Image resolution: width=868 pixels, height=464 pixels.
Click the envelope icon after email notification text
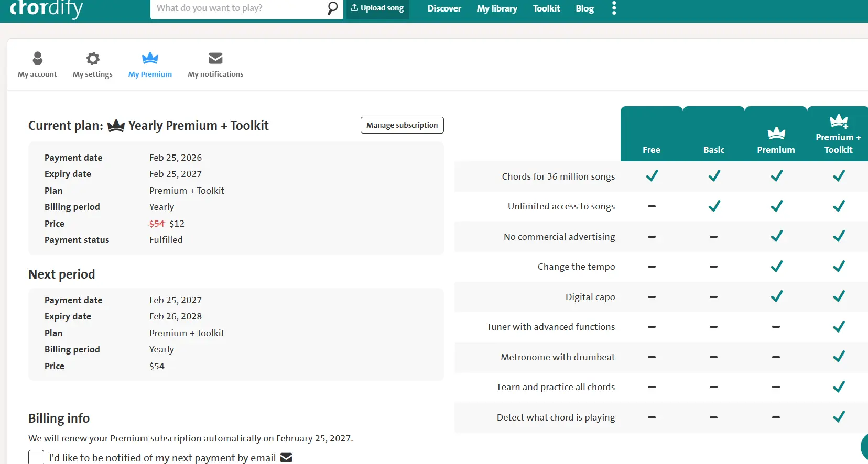286,458
